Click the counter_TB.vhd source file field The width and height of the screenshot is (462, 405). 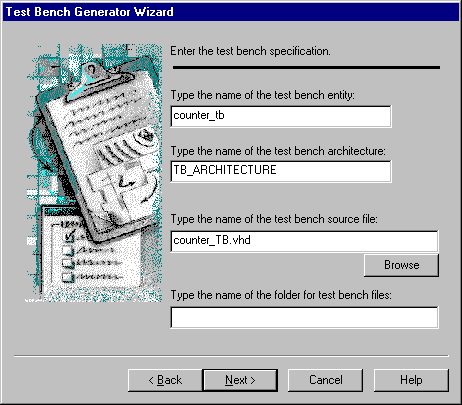[x=304, y=241]
